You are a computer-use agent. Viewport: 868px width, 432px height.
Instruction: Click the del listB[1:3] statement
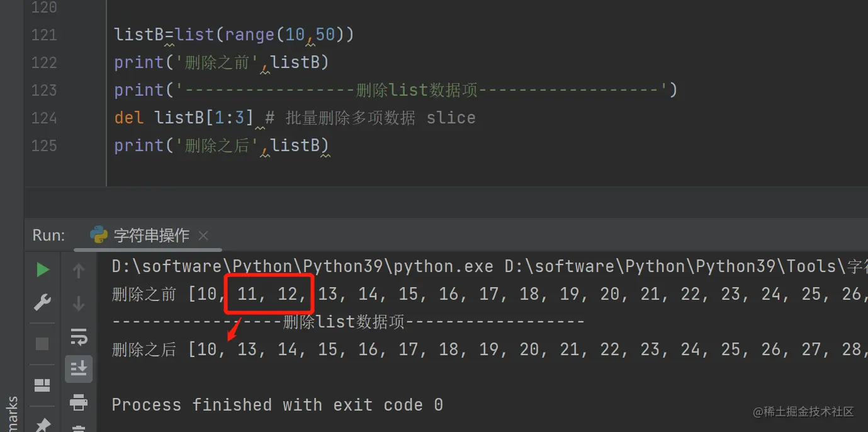pos(184,118)
